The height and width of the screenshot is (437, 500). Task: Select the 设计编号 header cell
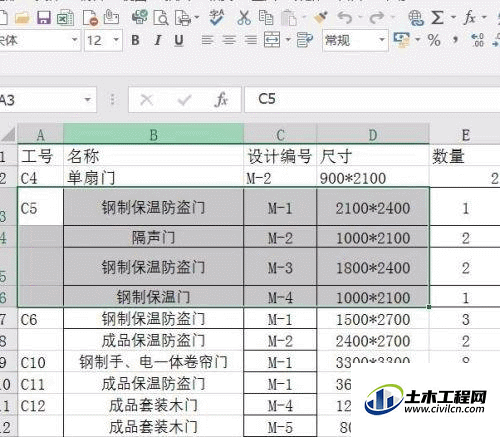click(280, 156)
